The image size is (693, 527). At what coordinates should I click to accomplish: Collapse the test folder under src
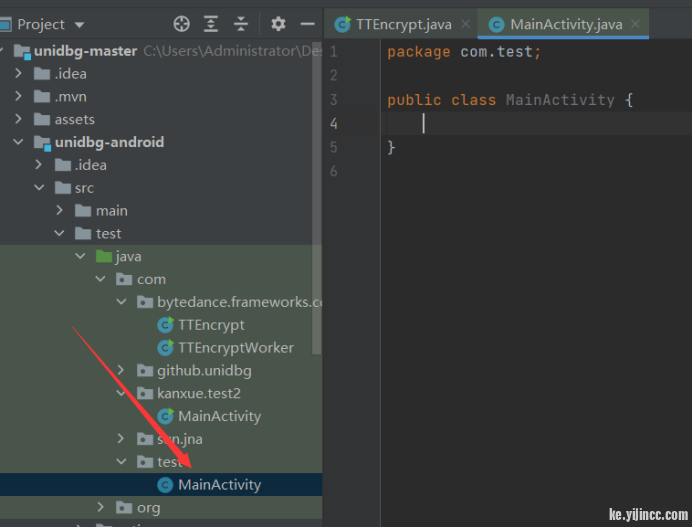coord(60,233)
